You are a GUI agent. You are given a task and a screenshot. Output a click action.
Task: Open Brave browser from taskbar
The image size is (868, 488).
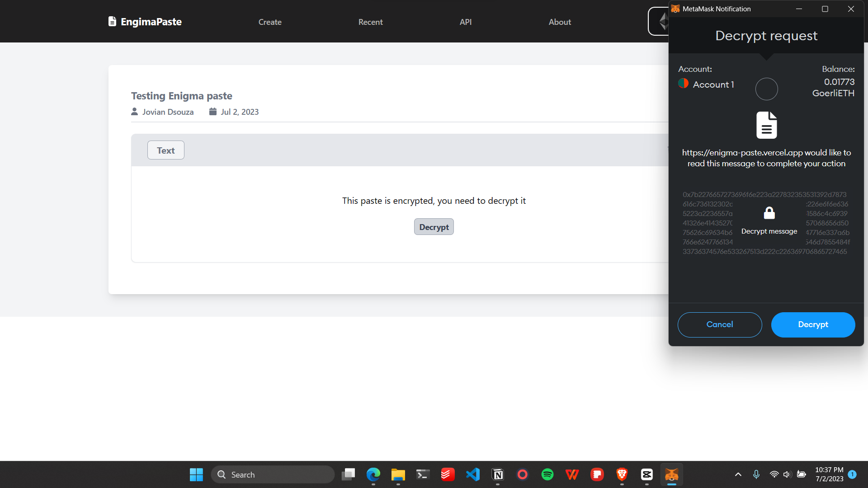(x=622, y=474)
